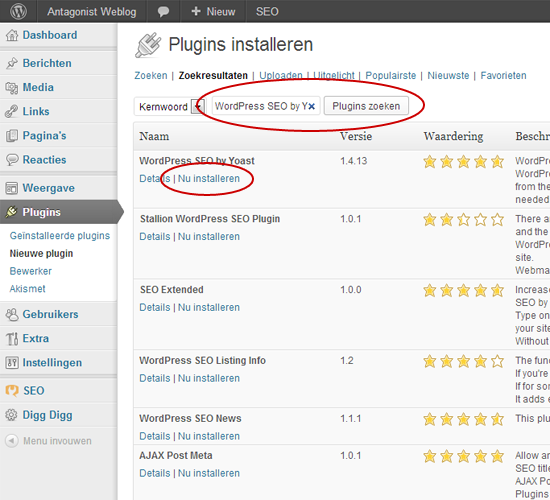Click the Plugins plug icon in sidebar
The height and width of the screenshot is (500, 550).
click(12, 212)
